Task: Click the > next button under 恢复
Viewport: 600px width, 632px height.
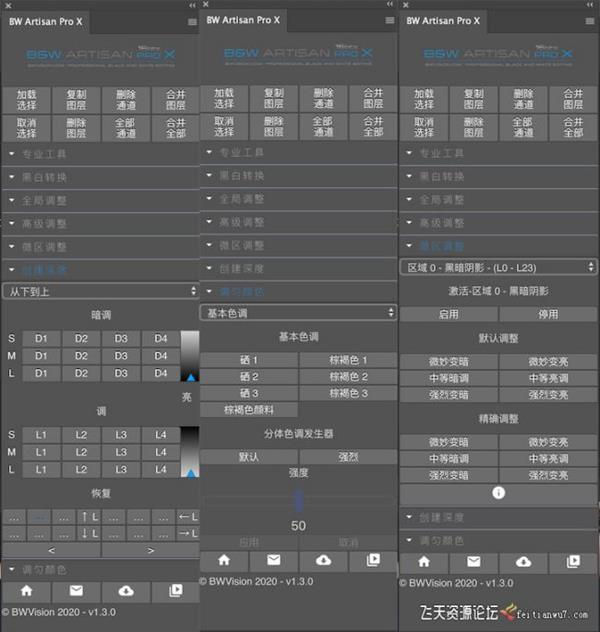Action: coord(151,550)
